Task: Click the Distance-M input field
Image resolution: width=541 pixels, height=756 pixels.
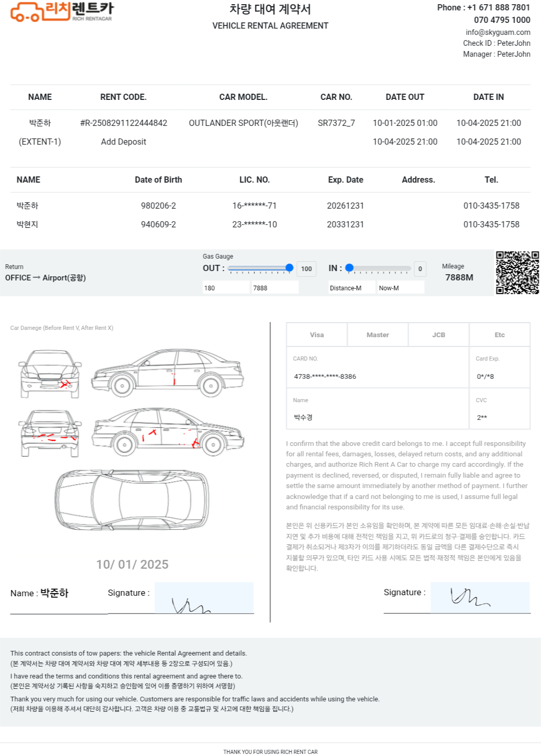Action: point(352,288)
